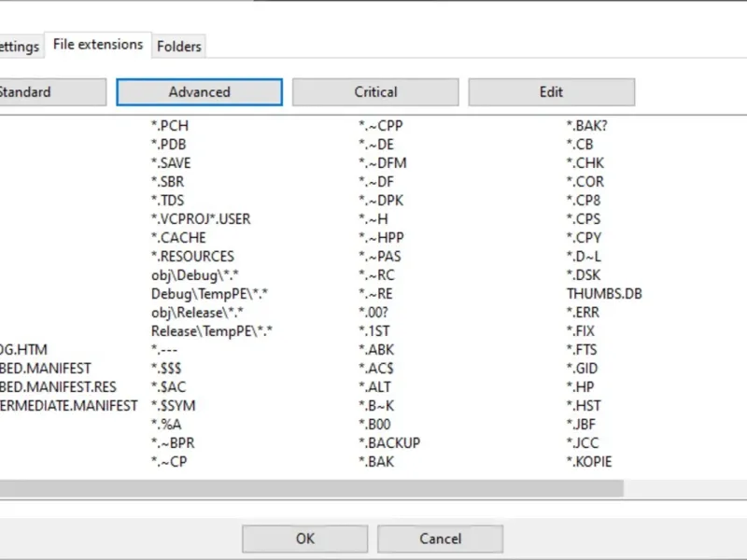Image resolution: width=747 pixels, height=560 pixels.
Task: Cancel the dialog
Action: [x=440, y=539]
